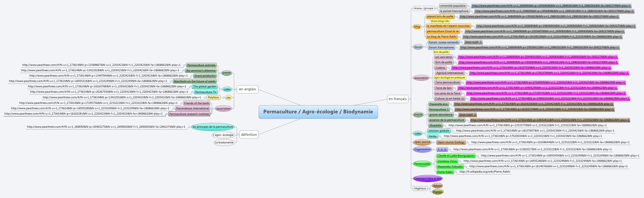Select the central Permaculture / Agro-écologie / Biodynamie topic
644x198 pixels.
pyautogui.click(x=318, y=112)
